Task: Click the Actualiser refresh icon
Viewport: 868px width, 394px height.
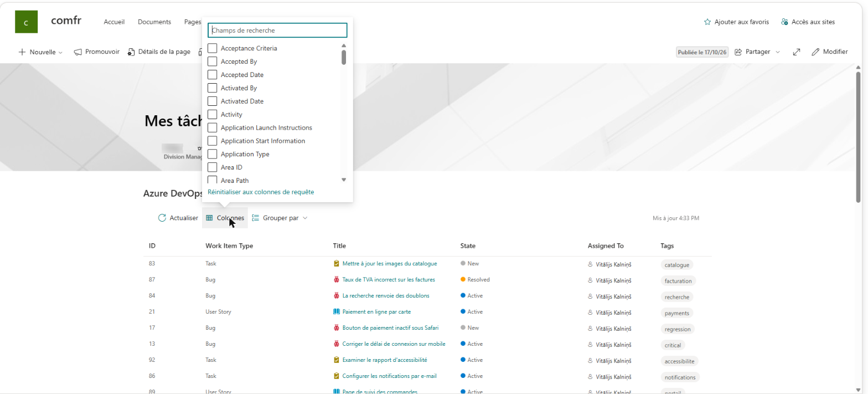Action: [x=162, y=218]
